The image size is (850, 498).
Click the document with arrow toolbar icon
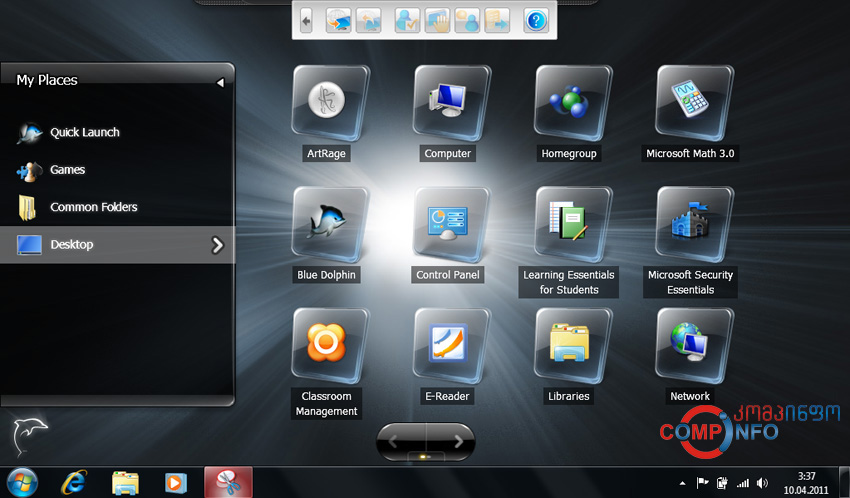point(497,21)
